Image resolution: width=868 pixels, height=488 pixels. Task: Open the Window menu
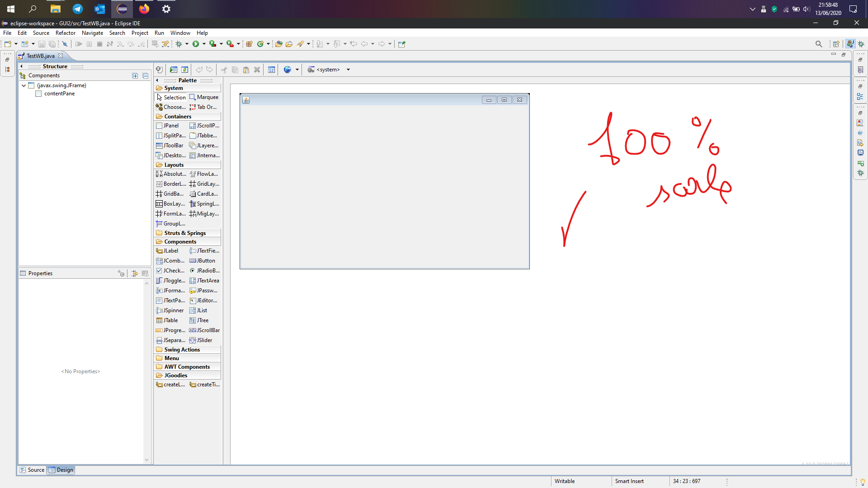tap(180, 33)
